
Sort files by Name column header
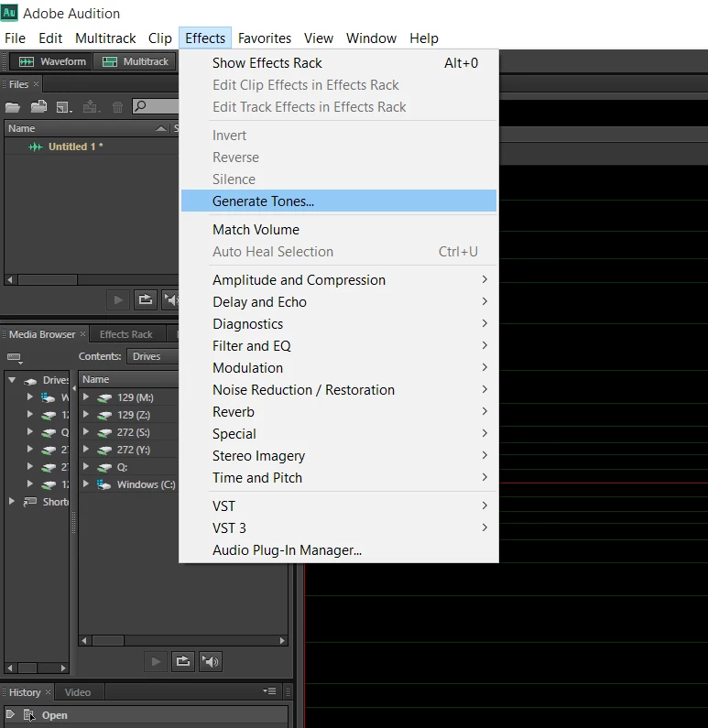click(87, 128)
